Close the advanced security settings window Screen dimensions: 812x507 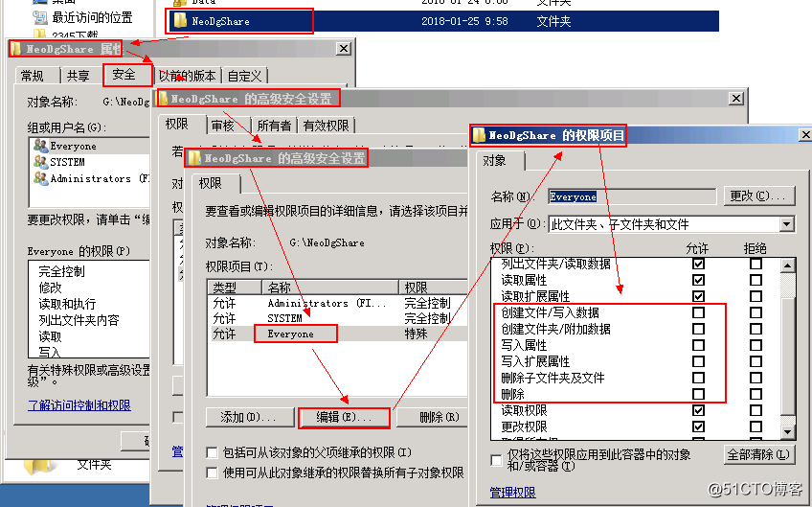coord(735,99)
